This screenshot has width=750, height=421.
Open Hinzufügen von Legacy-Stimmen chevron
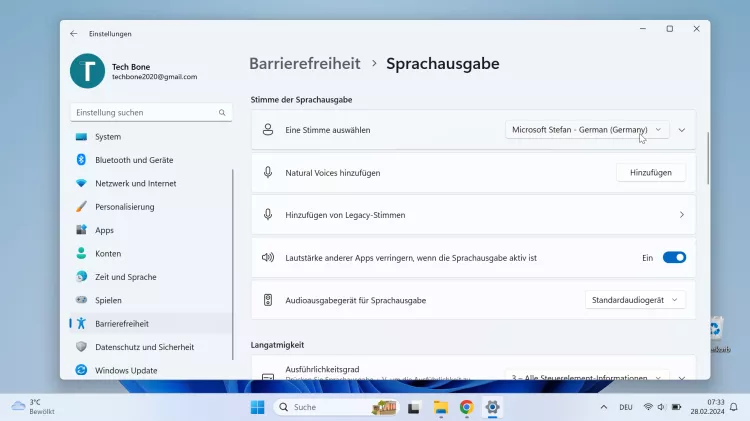point(682,215)
